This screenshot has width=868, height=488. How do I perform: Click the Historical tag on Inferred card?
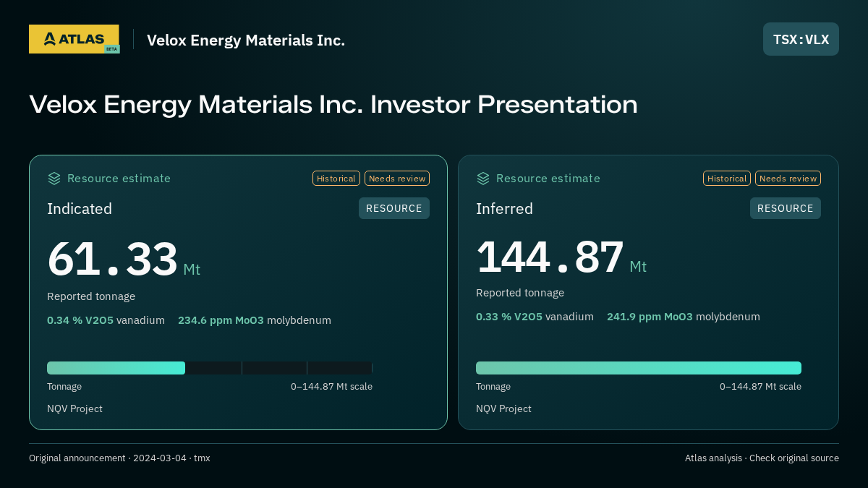pyautogui.click(x=727, y=179)
